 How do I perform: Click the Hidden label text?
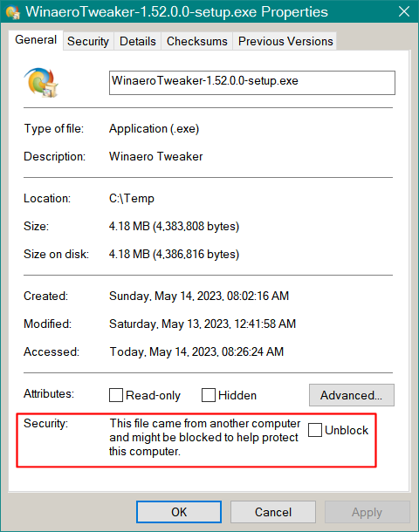(237, 396)
